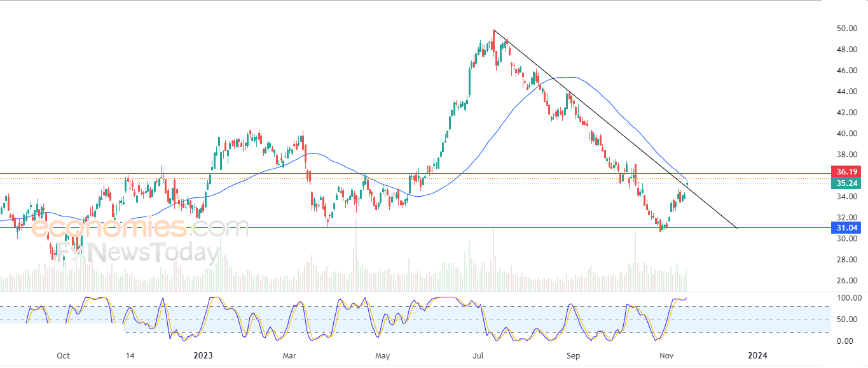Screen dimensions: 868x368
Task: Select the Nov label on time axis
Action: pos(666,355)
